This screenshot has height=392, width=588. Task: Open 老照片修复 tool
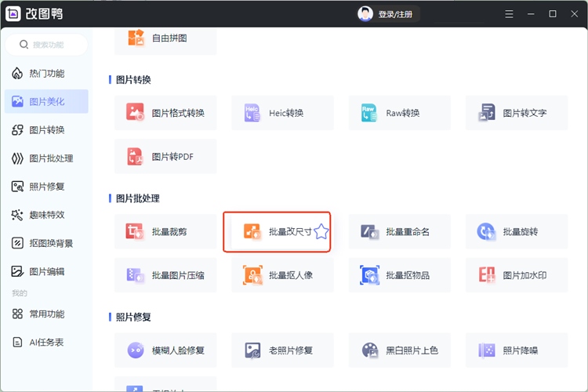(282, 350)
